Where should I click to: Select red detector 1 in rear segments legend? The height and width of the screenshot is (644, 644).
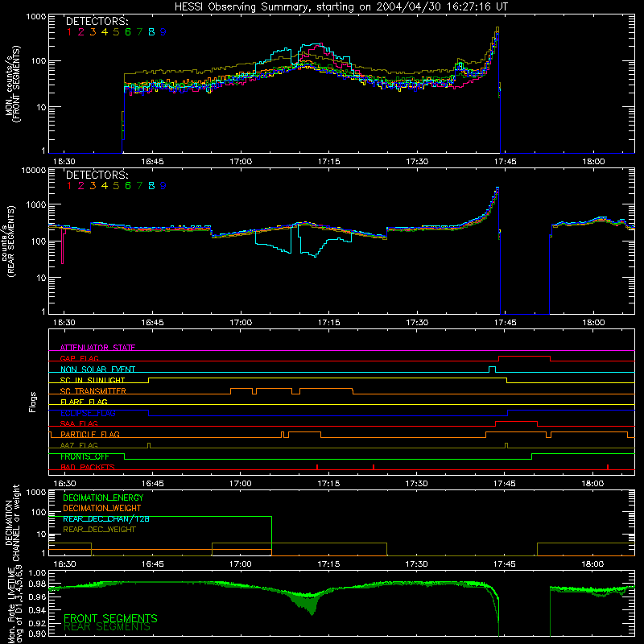[x=69, y=186]
